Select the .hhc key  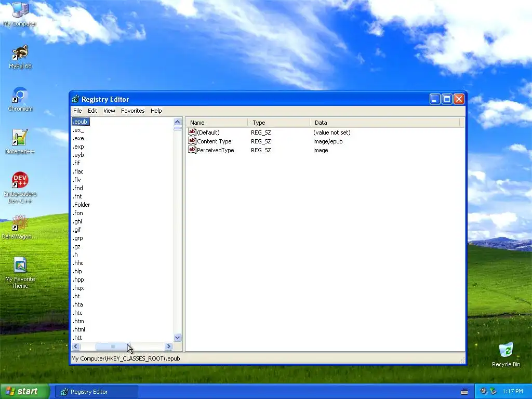[x=78, y=263]
